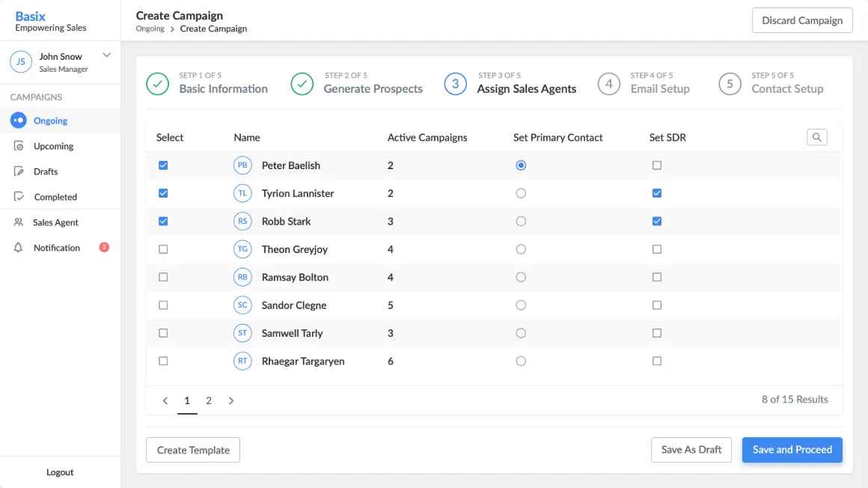868x488 pixels.
Task: Click the Step 5 number circle
Action: click(730, 84)
